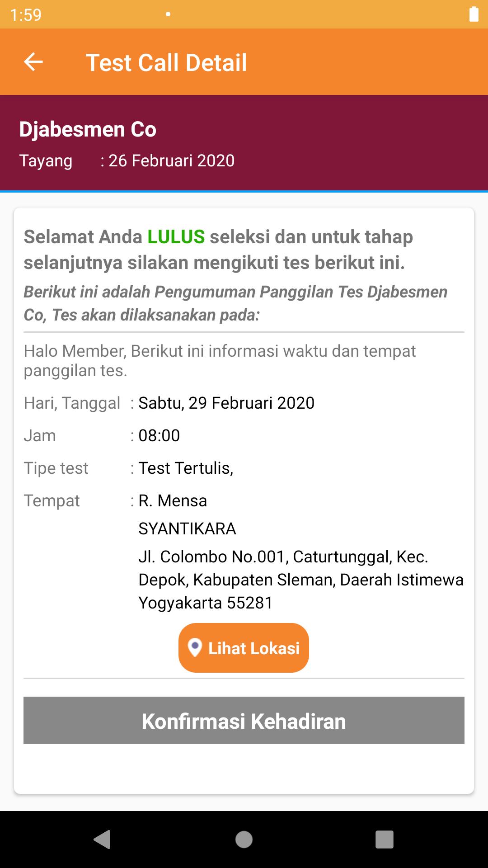Viewport: 488px width, 868px height.
Task: Tap the Djabesmen Co company name
Action: point(88,129)
